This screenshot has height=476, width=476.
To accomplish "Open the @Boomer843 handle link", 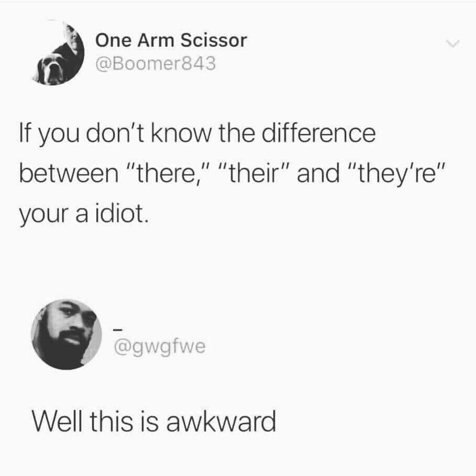I will click(x=156, y=64).
